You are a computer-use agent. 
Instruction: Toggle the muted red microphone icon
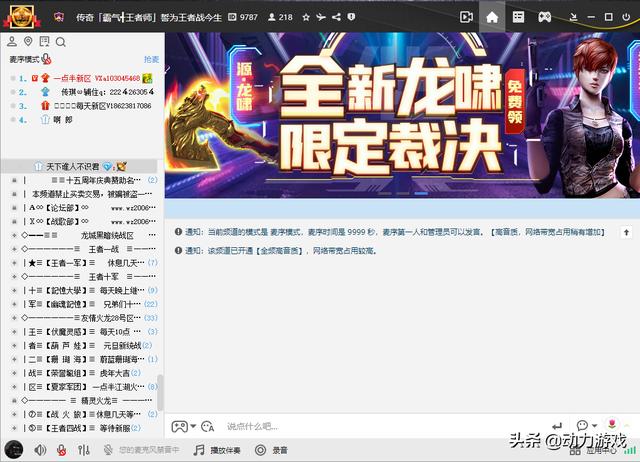[x=61, y=450]
